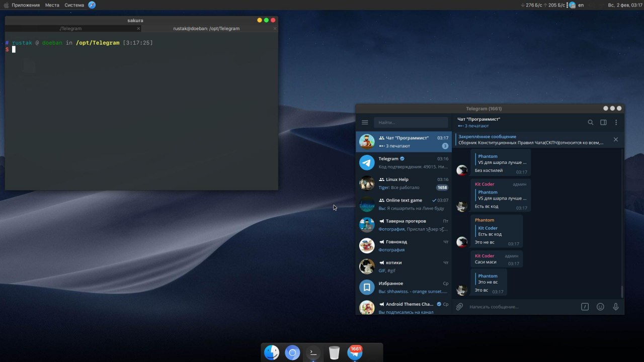The width and height of the screenshot is (644, 362).
Task: Open the Finder-style file manager dock icon
Action: (x=272, y=352)
